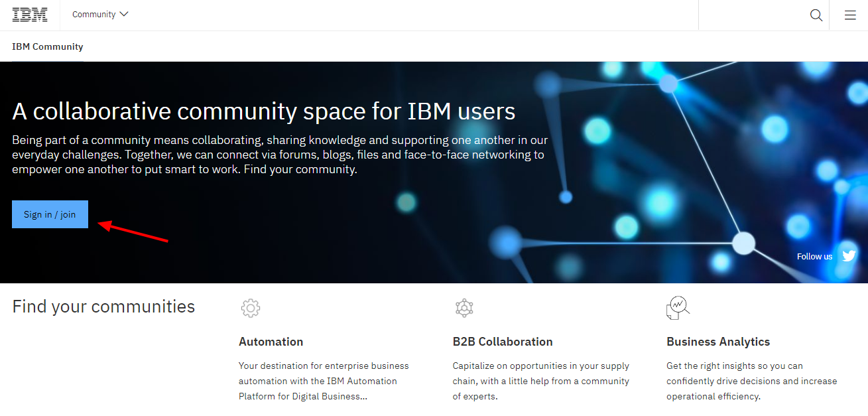Click the Business Analytics description text

752,381
